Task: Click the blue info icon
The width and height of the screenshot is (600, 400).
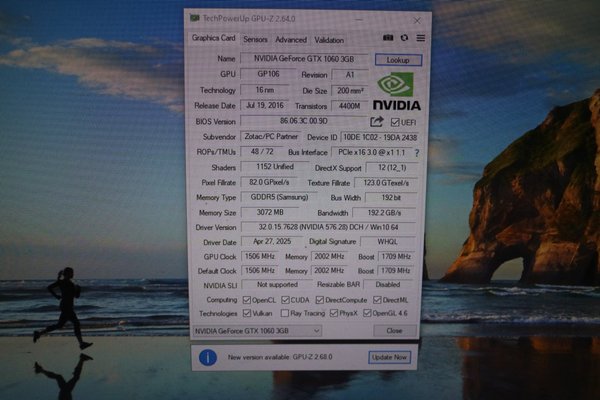Action: click(207, 356)
